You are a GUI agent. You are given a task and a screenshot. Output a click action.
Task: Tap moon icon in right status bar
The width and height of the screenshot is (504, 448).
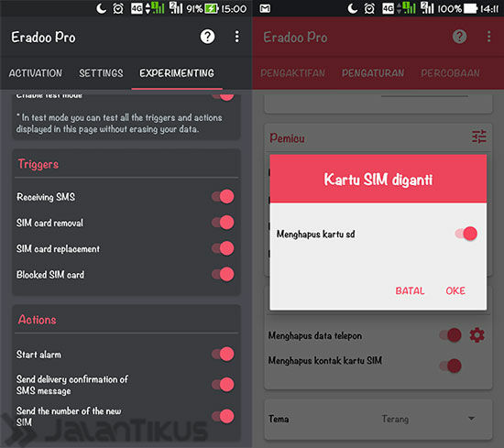point(353,8)
